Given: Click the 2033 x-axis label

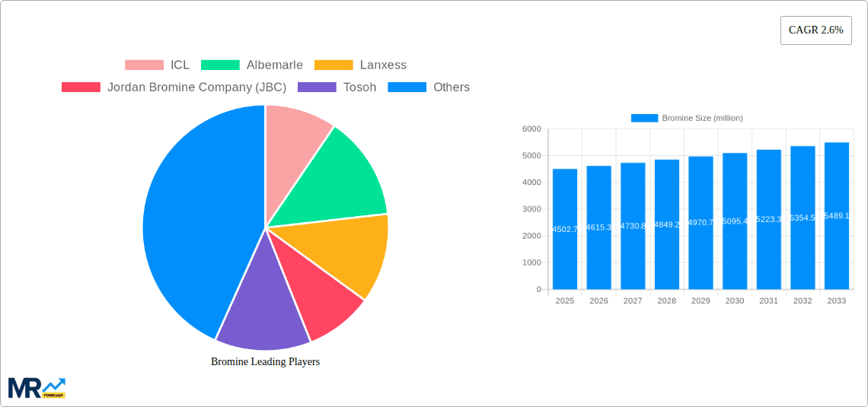Looking at the screenshot, I should point(837,300).
